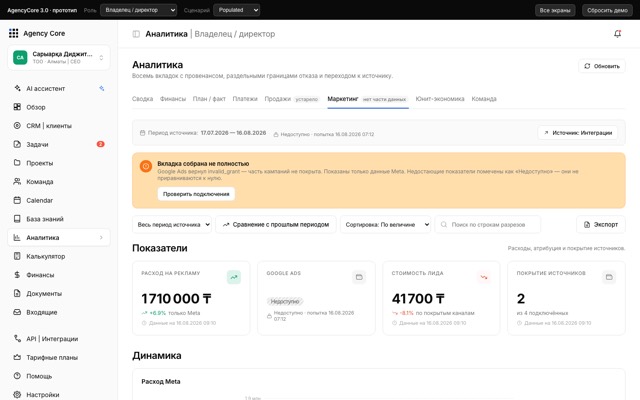Screen dimensions: 640x400
Task: Open AI ассистент in sidebar
Action: [59, 88]
